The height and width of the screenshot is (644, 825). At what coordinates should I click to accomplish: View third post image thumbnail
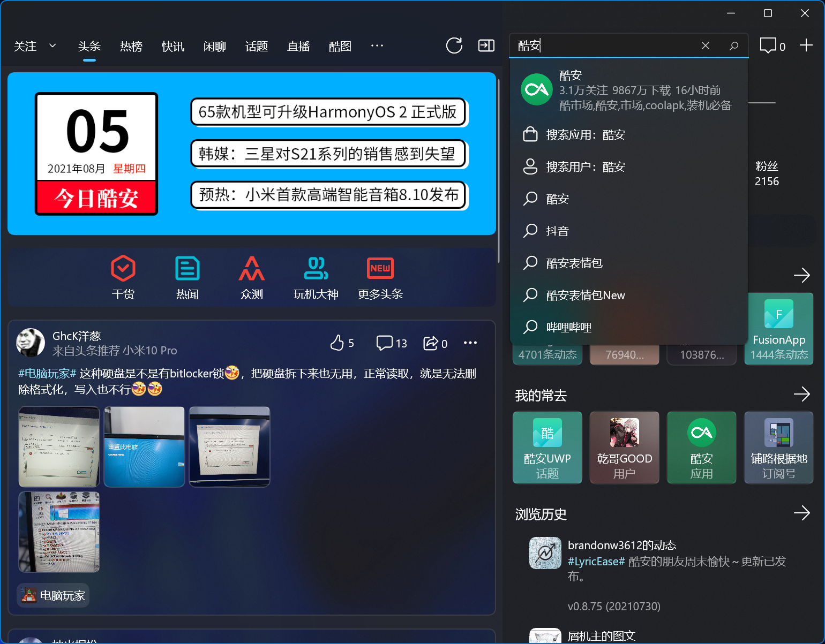click(229, 447)
